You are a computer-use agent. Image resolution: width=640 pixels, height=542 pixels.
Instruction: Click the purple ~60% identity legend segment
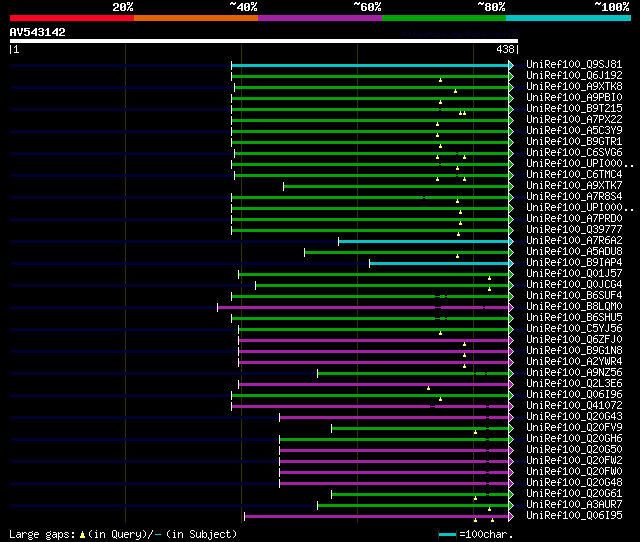(320, 18)
